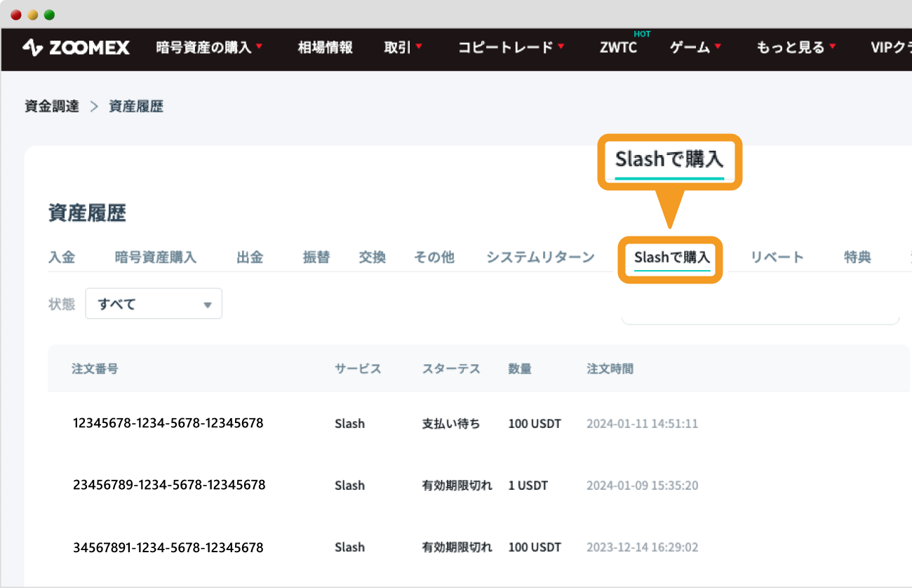Click the green maximize window button
The height and width of the screenshot is (588, 912).
pyautogui.click(x=49, y=15)
